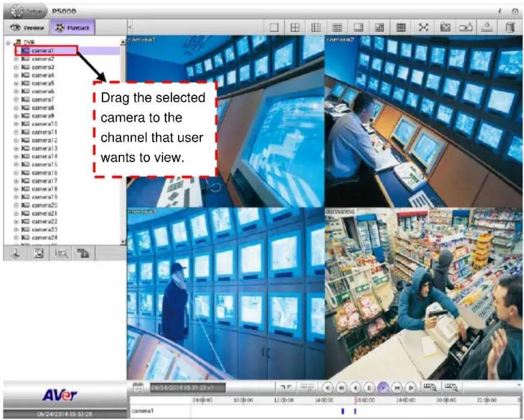524x420 pixels.
Task: Pause the playback
Action: 369,388
